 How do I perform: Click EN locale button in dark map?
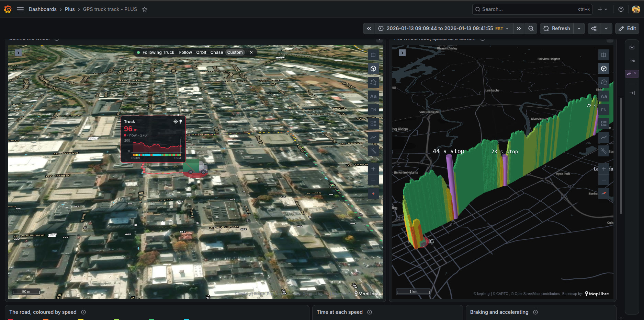click(604, 110)
